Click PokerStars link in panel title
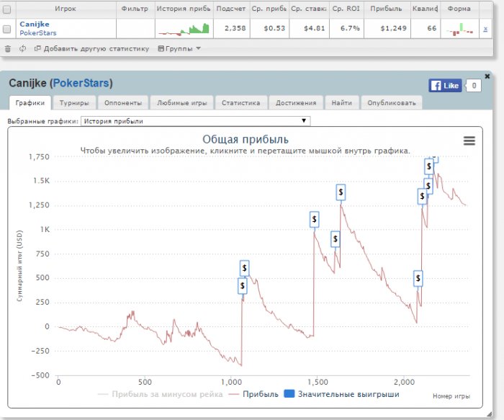 tap(81, 83)
